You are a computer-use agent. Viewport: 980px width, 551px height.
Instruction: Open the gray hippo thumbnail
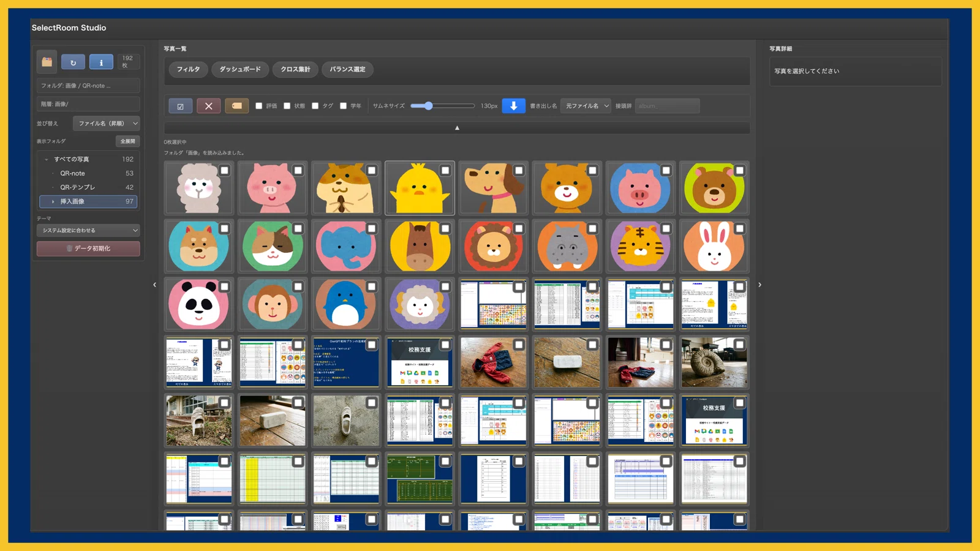(x=567, y=246)
